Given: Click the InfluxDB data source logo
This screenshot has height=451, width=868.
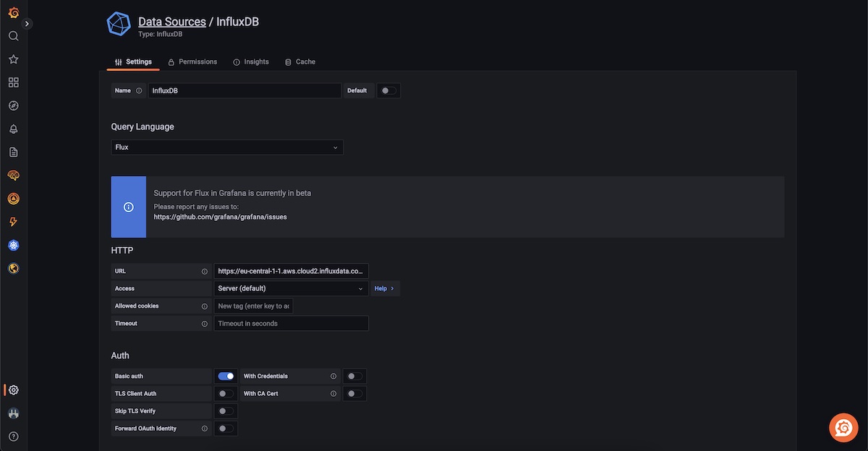Looking at the screenshot, I should point(119,24).
